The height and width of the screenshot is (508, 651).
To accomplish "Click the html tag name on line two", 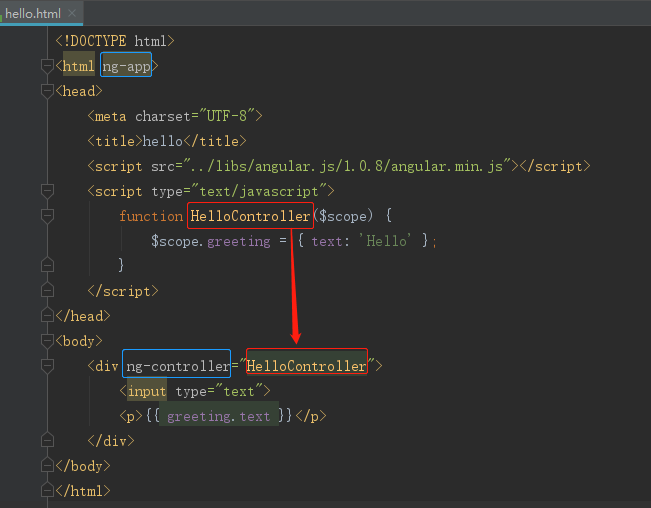I will click(x=78, y=66).
